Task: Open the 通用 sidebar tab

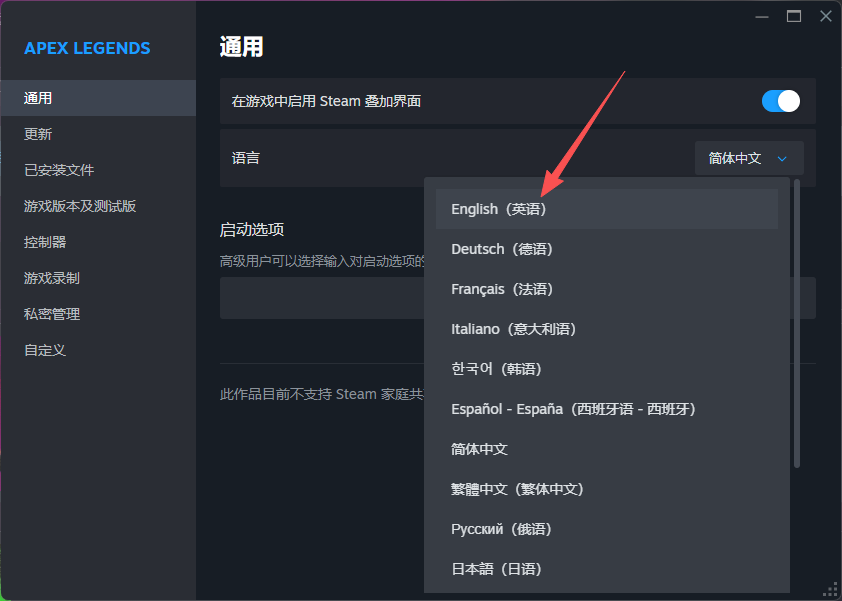Action: [98, 98]
